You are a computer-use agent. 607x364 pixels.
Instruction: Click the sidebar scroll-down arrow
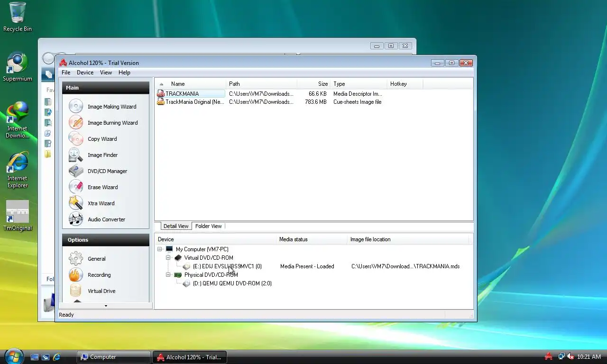(x=106, y=306)
